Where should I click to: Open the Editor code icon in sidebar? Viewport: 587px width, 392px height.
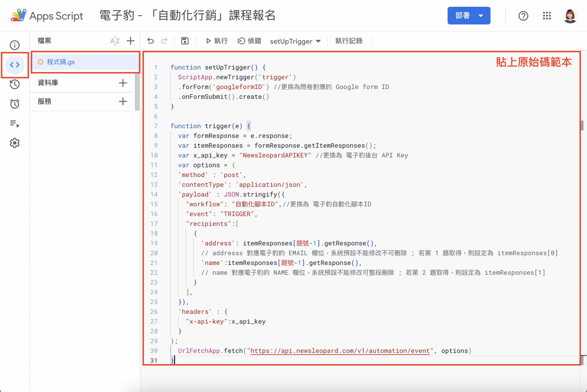(x=15, y=65)
